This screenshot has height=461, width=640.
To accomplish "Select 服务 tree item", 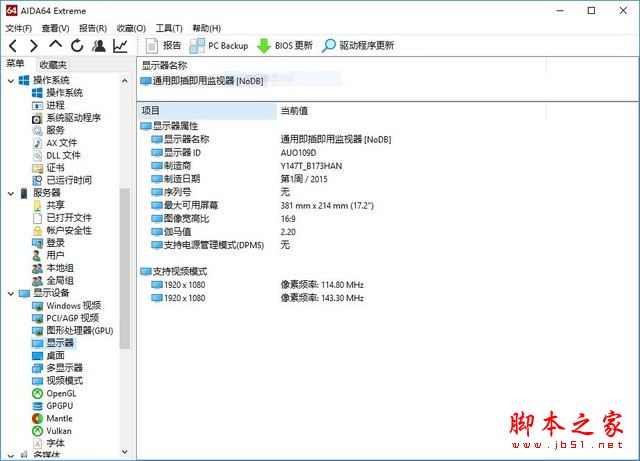I will click(x=48, y=130).
